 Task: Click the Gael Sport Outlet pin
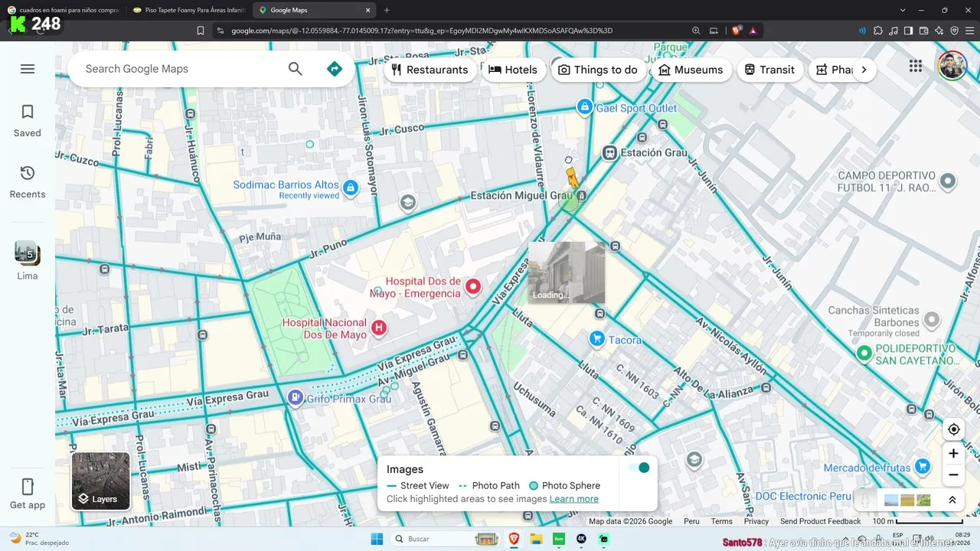[585, 107]
